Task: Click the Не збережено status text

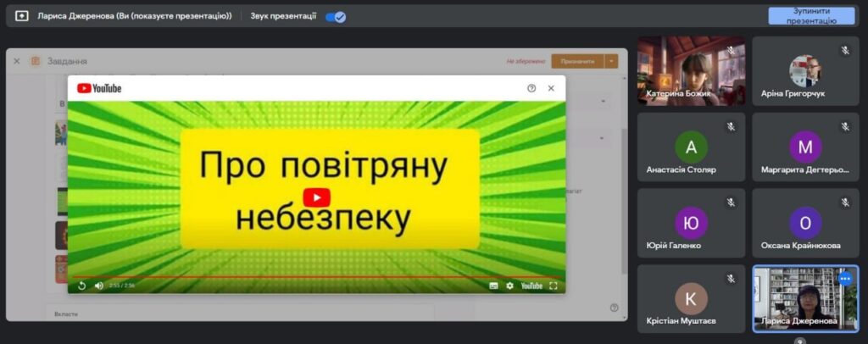Action: point(526,61)
